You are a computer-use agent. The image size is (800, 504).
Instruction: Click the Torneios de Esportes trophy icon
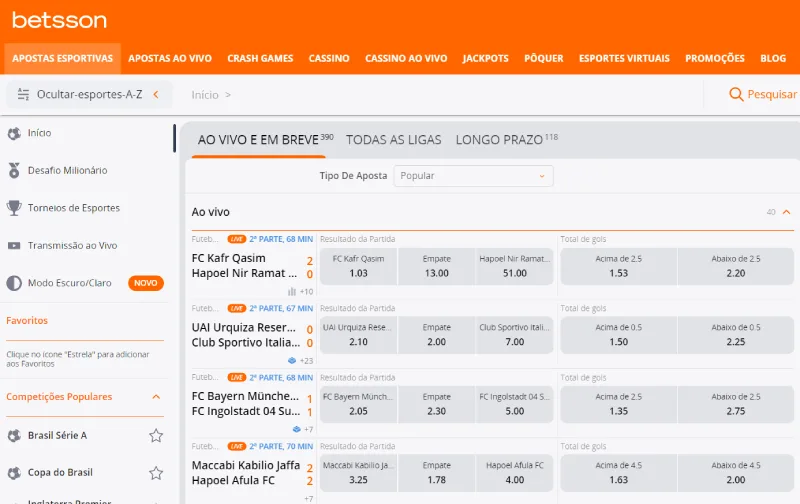(x=14, y=208)
